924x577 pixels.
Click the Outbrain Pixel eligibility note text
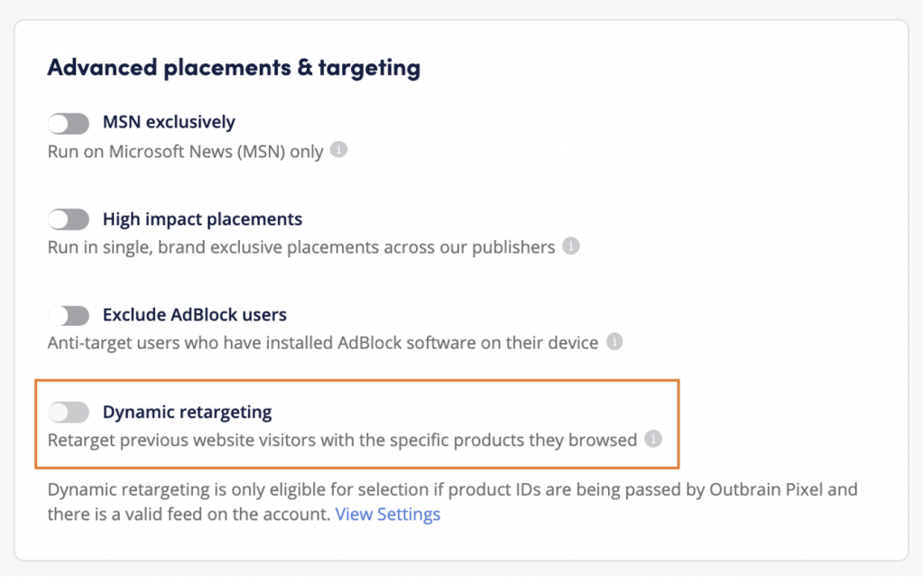(x=451, y=490)
